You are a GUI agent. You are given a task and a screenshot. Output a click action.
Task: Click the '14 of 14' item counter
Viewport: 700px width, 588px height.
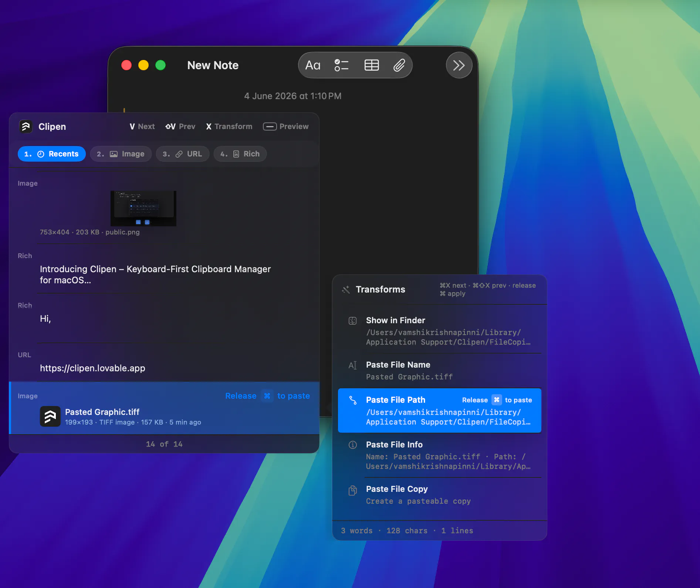pos(164,444)
